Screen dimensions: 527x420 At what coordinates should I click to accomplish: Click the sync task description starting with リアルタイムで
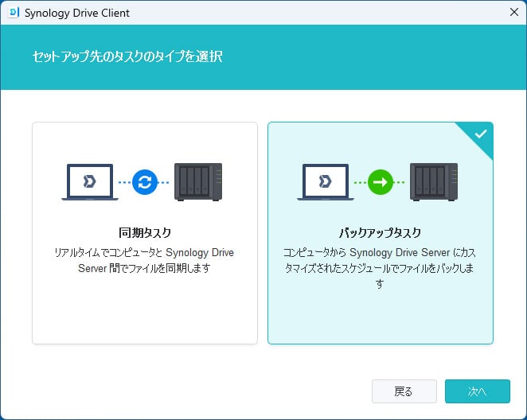click(145, 260)
